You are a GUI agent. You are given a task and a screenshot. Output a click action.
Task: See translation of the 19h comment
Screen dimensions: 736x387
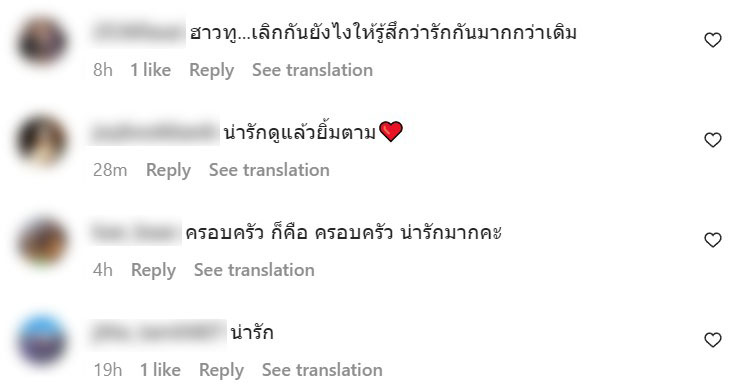click(x=322, y=370)
